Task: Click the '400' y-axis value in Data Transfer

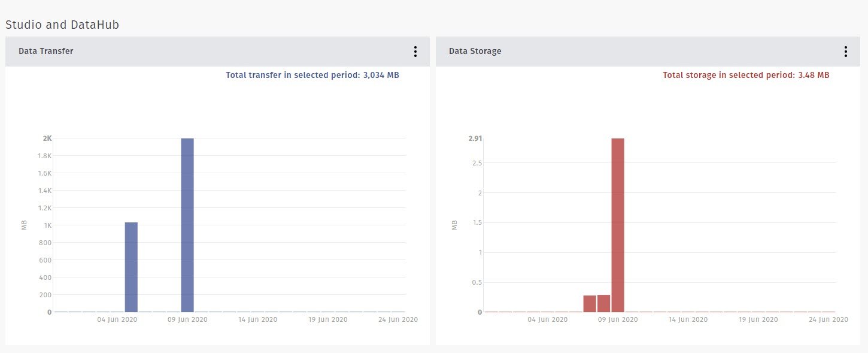Action: point(45,277)
